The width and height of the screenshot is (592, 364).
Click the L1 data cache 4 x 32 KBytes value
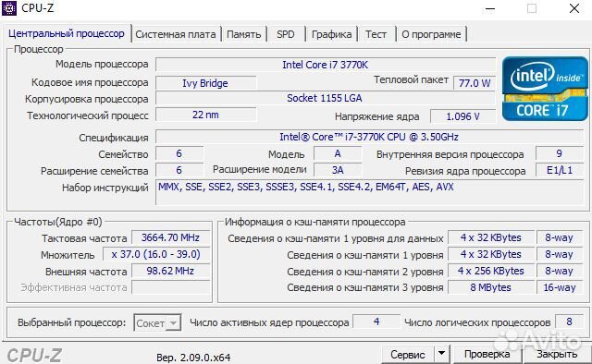coord(491,237)
